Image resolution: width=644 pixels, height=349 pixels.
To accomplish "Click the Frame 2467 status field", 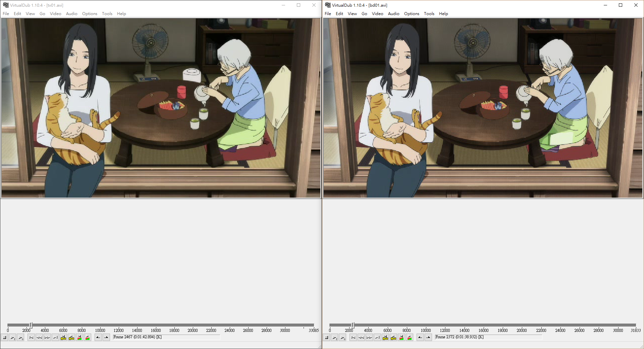I will pyautogui.click(x=166, y=337).
